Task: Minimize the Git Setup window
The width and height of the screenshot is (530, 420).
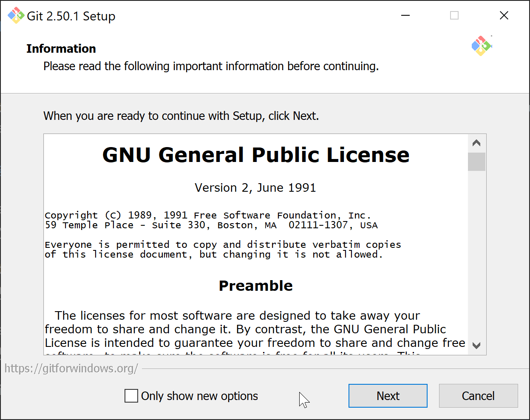Action: click(x=405, y=16)
